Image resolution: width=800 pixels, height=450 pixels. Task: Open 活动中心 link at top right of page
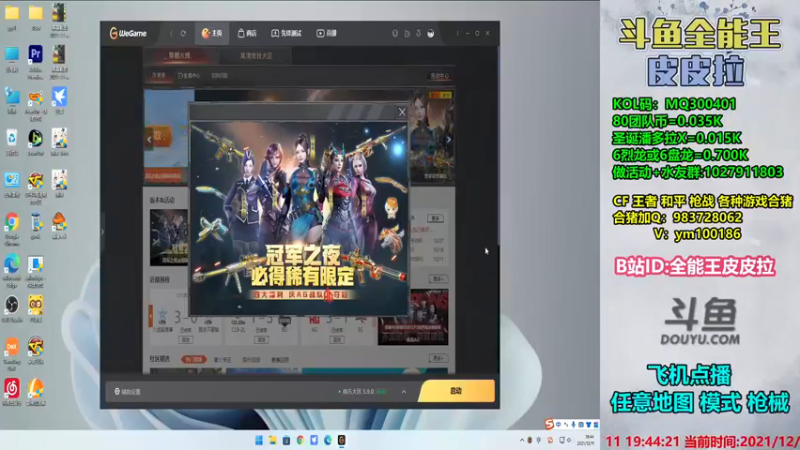click(439, 76)
